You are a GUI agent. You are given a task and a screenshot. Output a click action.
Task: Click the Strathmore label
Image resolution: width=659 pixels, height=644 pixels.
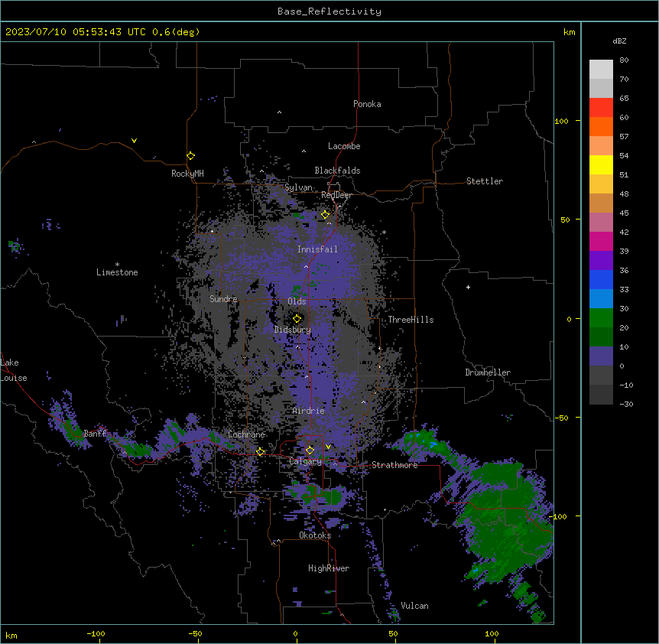click(x=394, y=465)
